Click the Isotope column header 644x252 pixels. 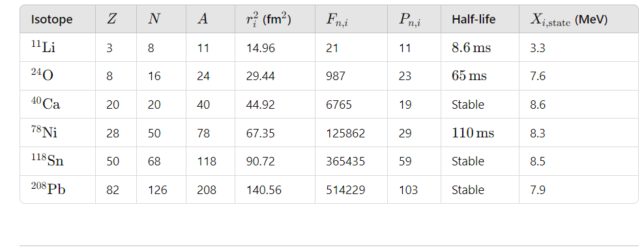pos(51,20)
